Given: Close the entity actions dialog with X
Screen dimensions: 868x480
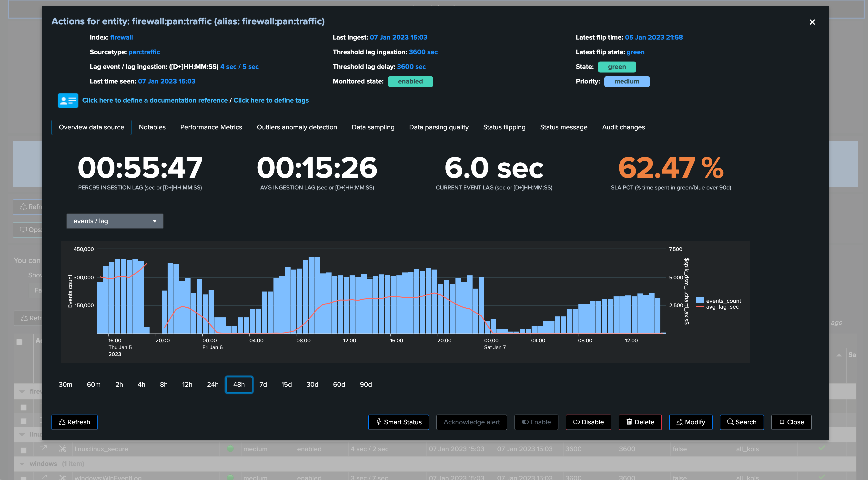Looking at the screenshot, I should coord(812,22).
